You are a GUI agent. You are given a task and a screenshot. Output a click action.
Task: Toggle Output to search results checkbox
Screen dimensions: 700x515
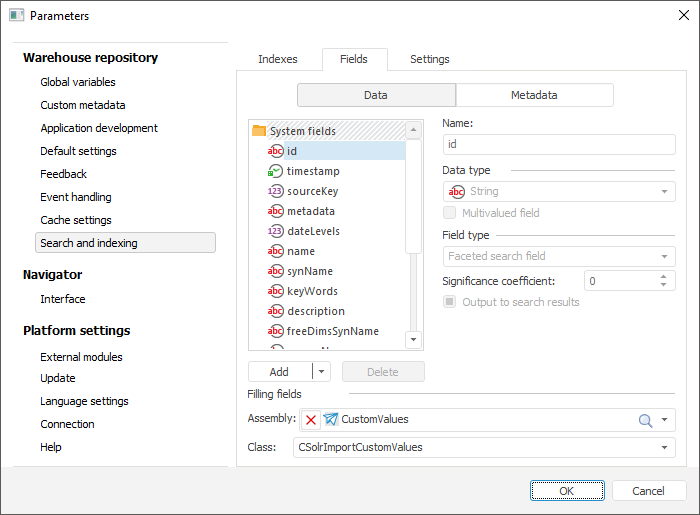pyautogui.click(x=450, y=302)
